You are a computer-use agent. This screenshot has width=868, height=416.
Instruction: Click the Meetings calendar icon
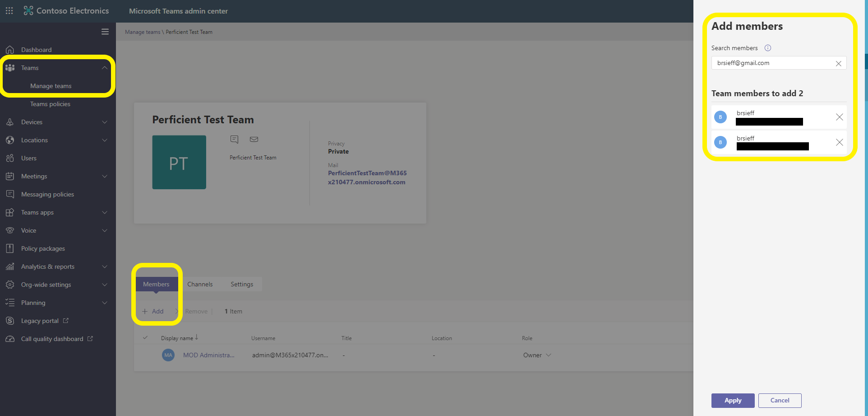pyautogui.click(x=10, y=176)
